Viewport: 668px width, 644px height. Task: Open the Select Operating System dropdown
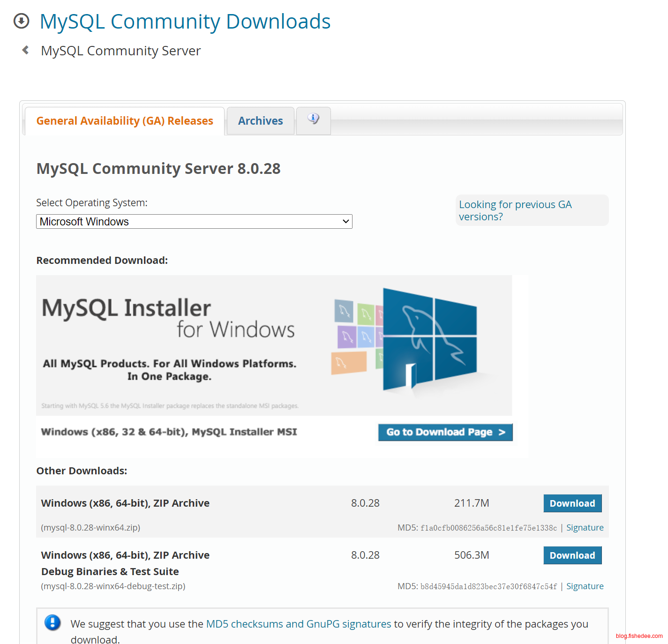(194, 222)
